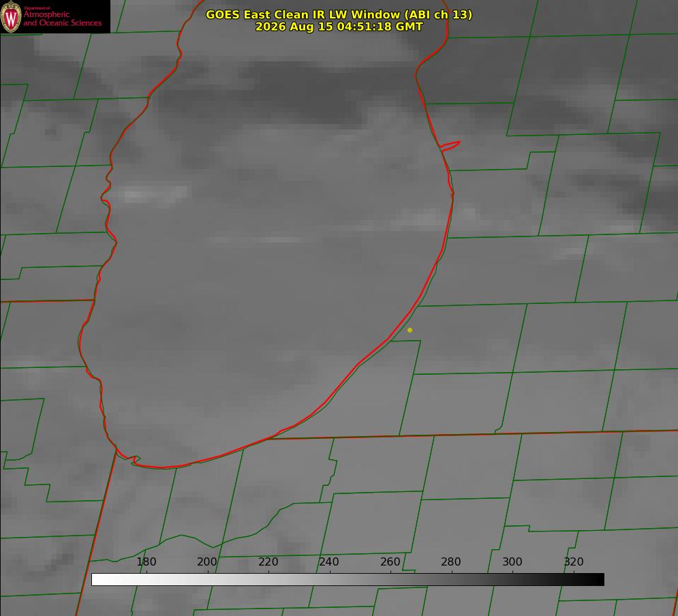The height and width of the screenshot is (616, 678).
Task: Click the 220 colorbar tick label
Action: pyautogui.click(x=268, y=561)
